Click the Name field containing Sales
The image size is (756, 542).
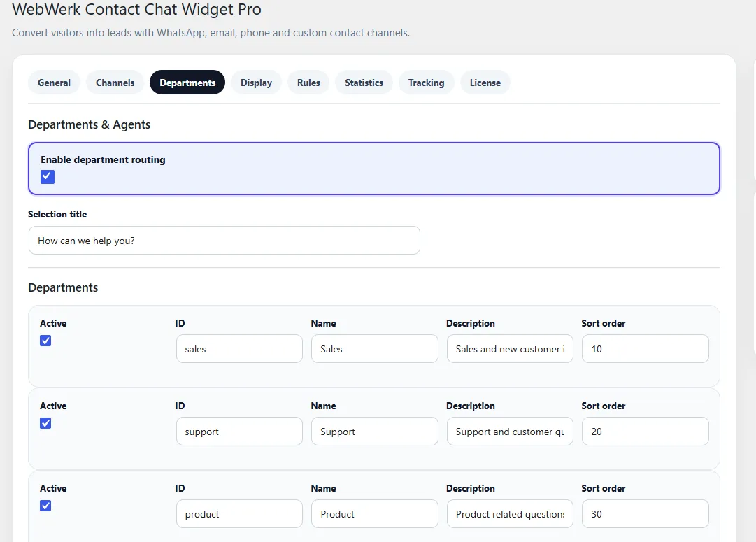(375, 349)
